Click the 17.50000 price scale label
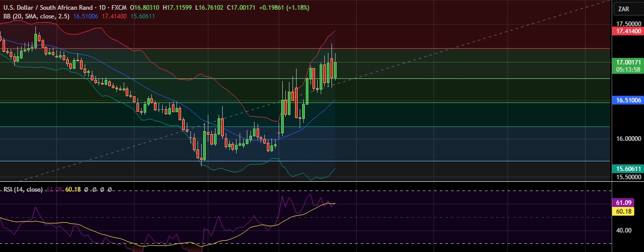Screen dimensions: 644x252 629,24
